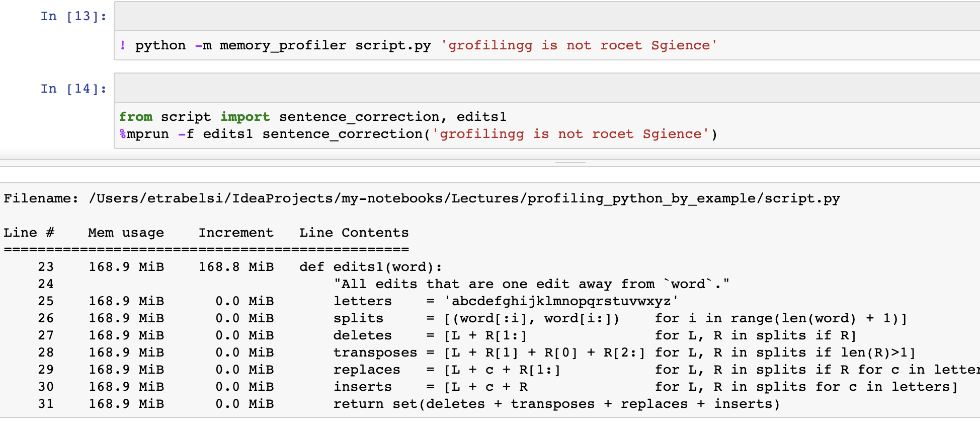Click the 'transposes' assignment on line 28

tap(624, 353)
